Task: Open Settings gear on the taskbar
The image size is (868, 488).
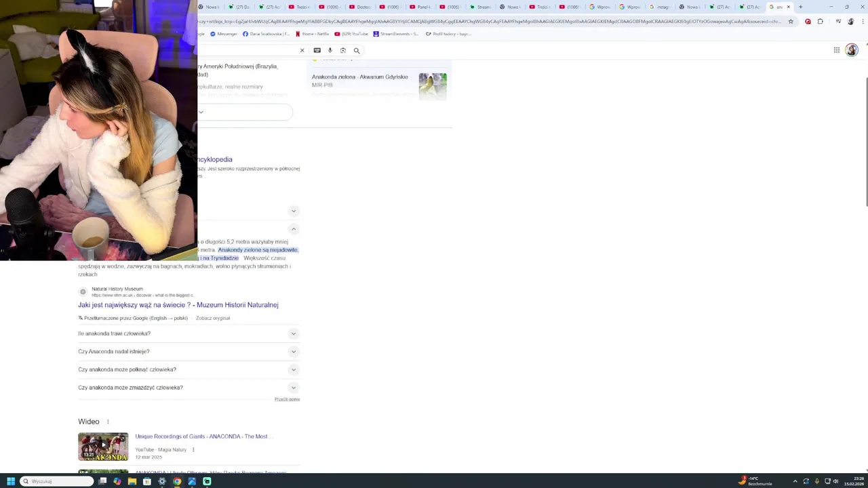Action: click(162, 481)
